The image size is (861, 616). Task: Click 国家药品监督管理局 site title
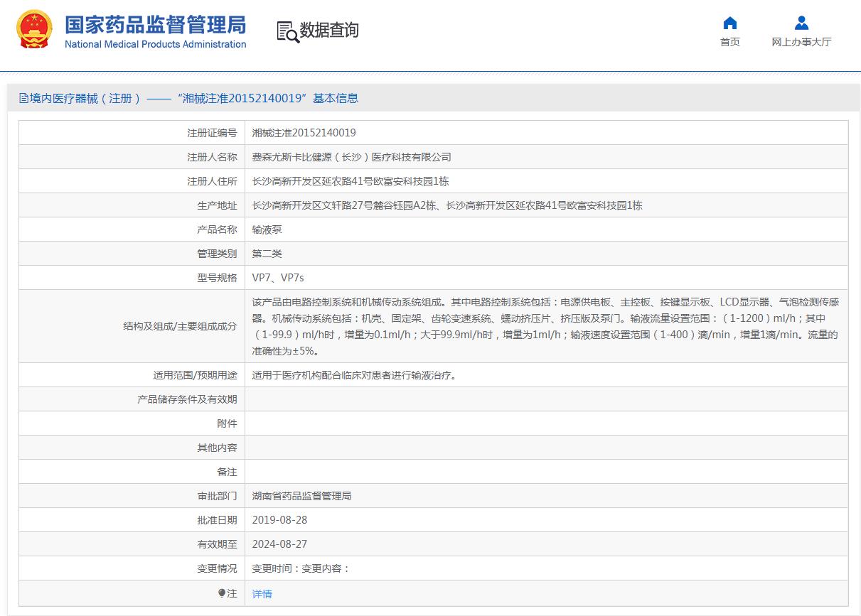[x=155, y=24]
